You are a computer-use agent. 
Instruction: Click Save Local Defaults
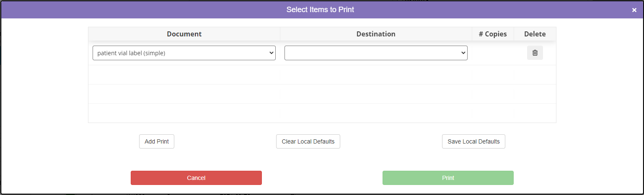(473, 141)
